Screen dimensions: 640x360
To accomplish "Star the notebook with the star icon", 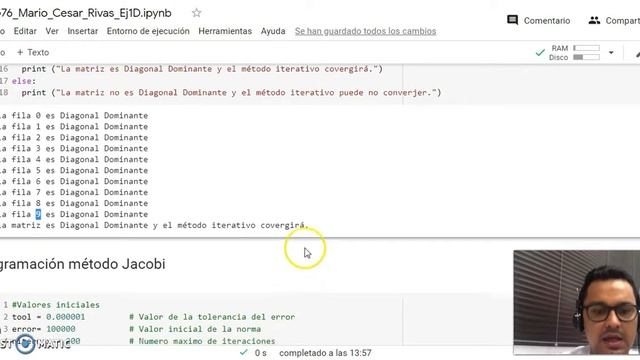I will click(x=196, y=13).
